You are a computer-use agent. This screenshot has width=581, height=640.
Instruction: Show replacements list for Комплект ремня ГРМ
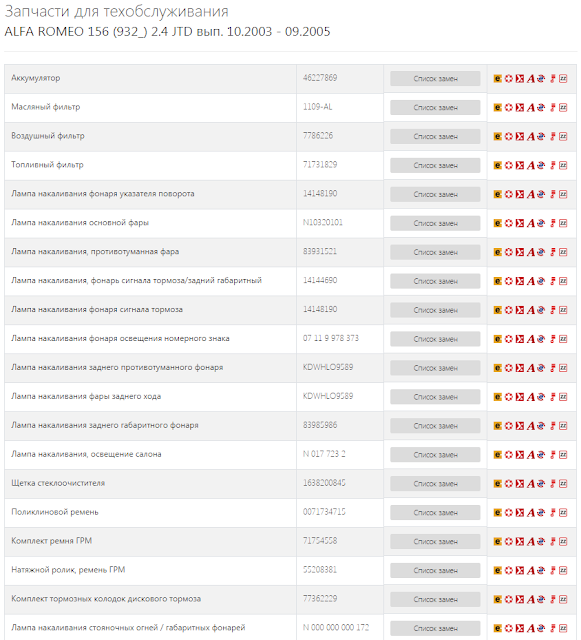[x=435, y=542]
